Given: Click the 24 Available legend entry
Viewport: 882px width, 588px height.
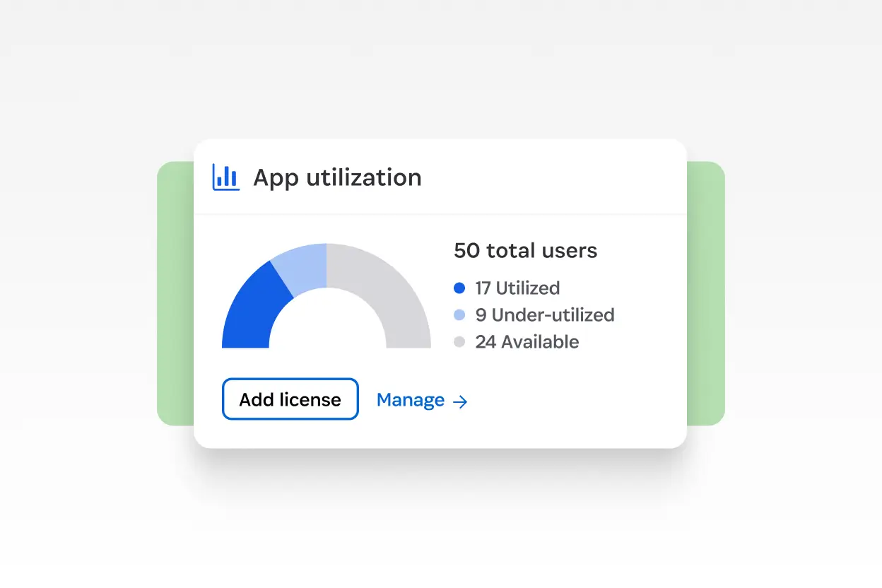Looking at the screenshot, I should (527, 342).
